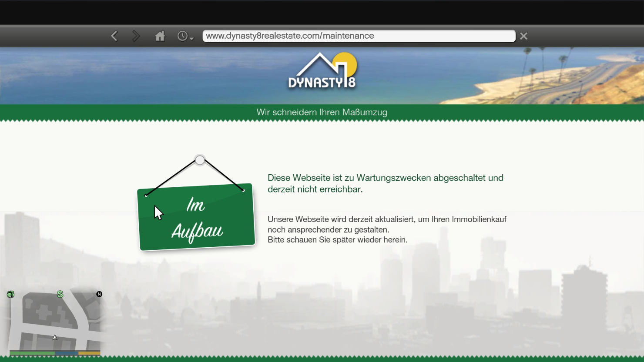Click the maintenance notice text in green
Viewport: 644px width, 362px height.
385,183
